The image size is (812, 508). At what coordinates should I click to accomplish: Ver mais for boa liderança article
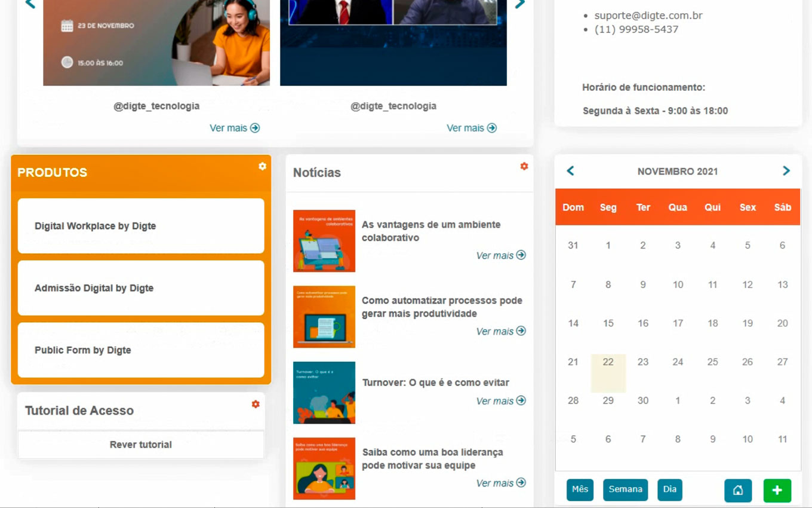click(501, 483)
